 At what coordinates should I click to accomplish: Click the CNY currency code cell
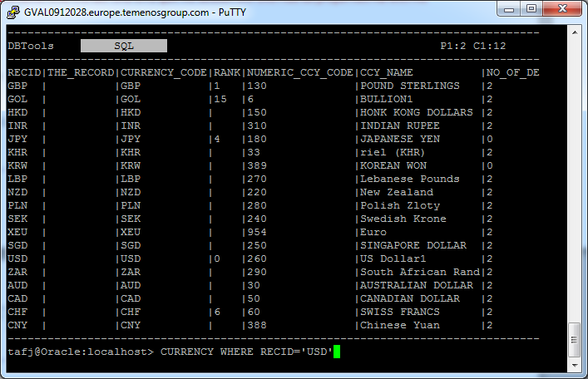(131, 326)
